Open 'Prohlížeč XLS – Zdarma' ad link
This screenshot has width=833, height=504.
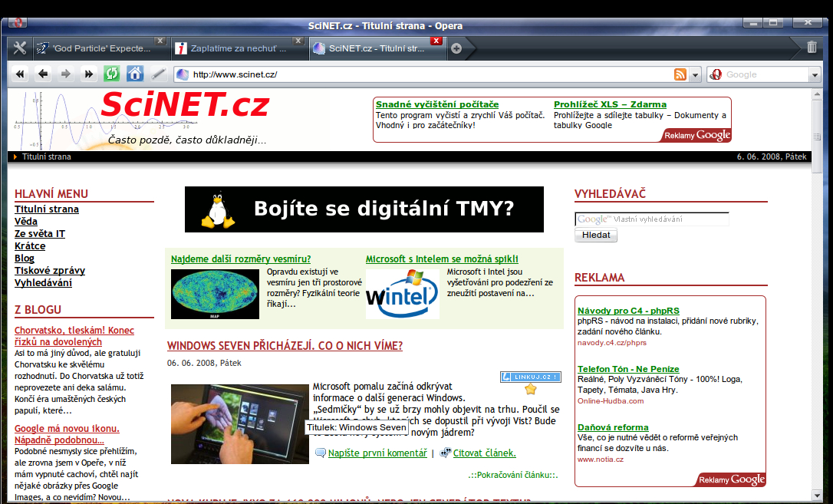coord(610,104)
